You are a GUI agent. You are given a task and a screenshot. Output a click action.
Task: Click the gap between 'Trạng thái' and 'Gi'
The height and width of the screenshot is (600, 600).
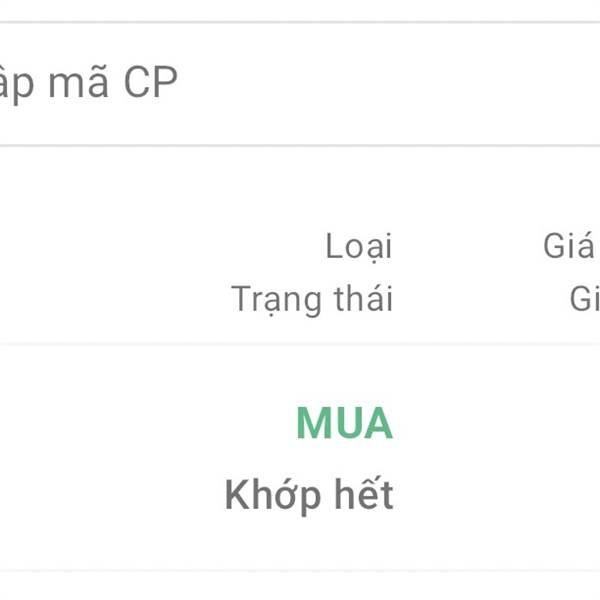(x=481, y=300)
